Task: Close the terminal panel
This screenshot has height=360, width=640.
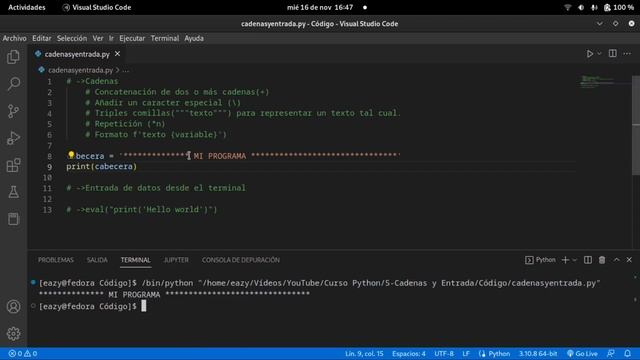Action: [629, 260]
